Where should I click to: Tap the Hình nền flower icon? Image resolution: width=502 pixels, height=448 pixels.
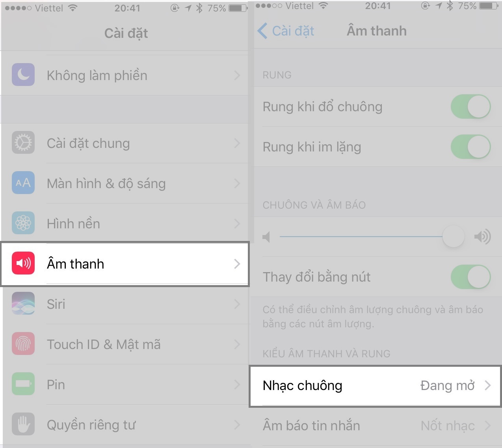23,223
